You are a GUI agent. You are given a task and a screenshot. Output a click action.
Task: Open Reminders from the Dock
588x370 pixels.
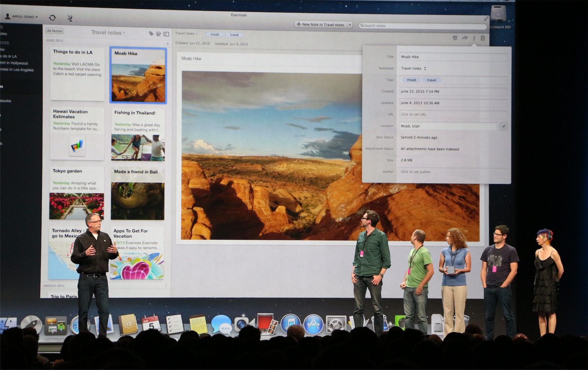click(175, 324)
